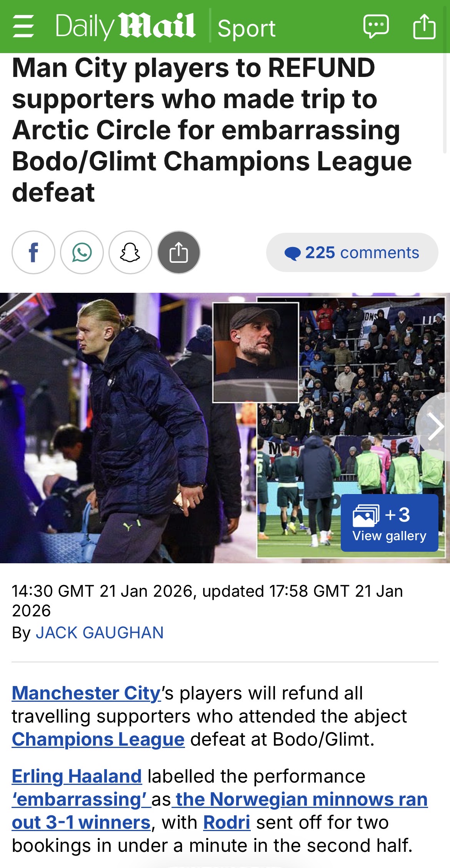Open the 225 comments section

coord(352,252)
